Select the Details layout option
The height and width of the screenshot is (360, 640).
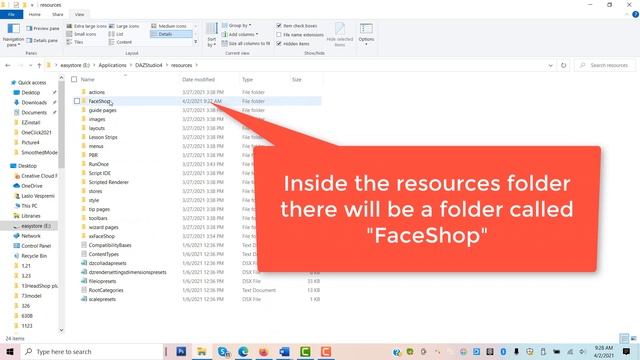point(171,34)
